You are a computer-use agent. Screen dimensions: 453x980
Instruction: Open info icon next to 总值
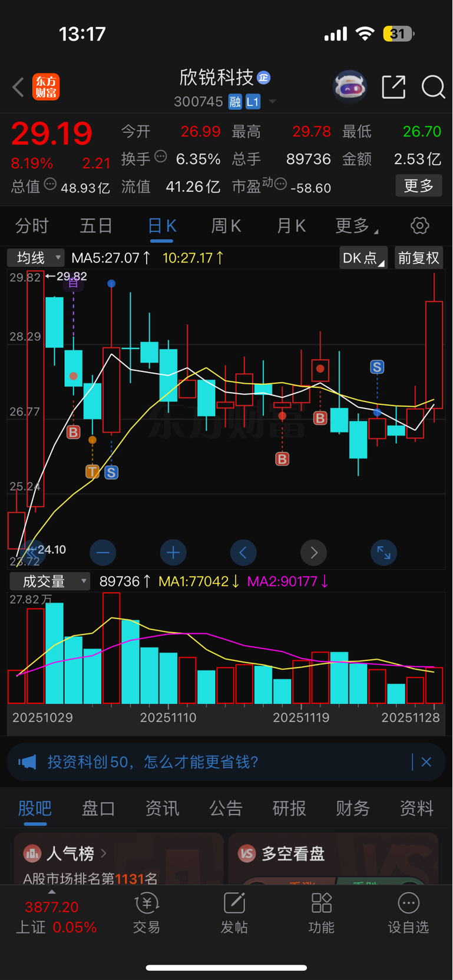[x=51, y=184]
